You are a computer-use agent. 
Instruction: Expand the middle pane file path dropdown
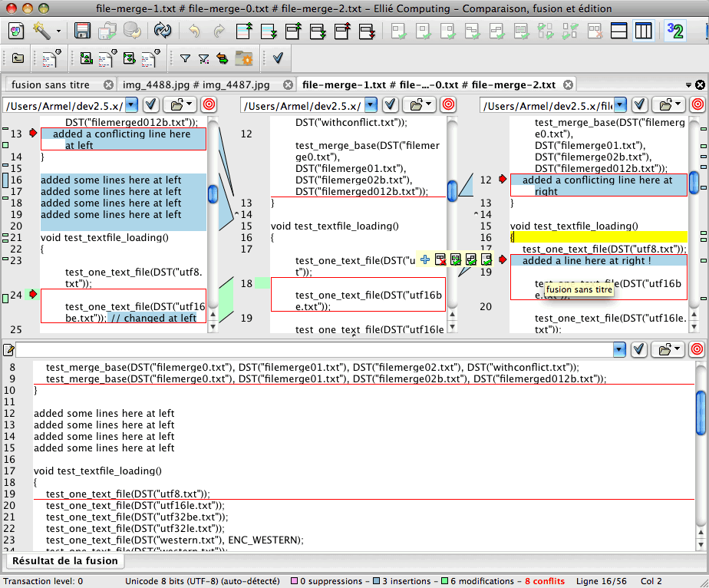click(371, 105)
